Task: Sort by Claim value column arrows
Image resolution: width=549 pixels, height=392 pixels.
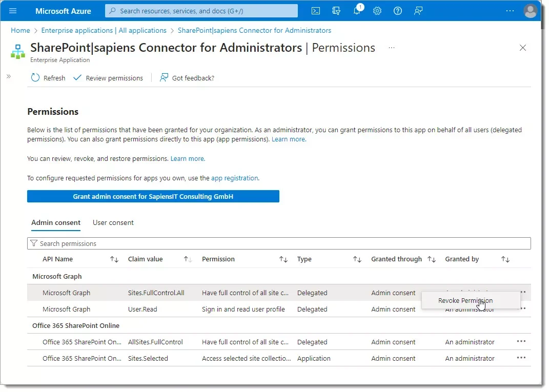Action: pyautogui.click(x=188, y=259)
